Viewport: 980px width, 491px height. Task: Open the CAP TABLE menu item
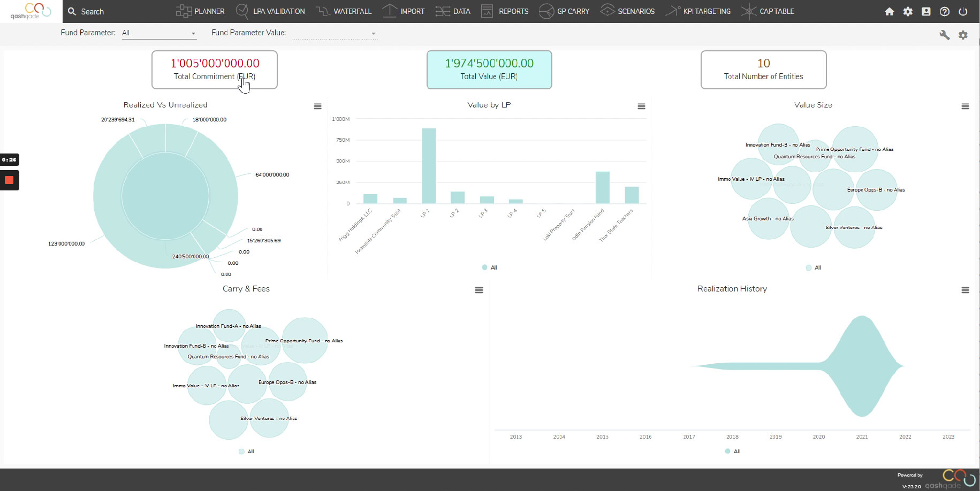pyautogui.click(x=768, y=11)
